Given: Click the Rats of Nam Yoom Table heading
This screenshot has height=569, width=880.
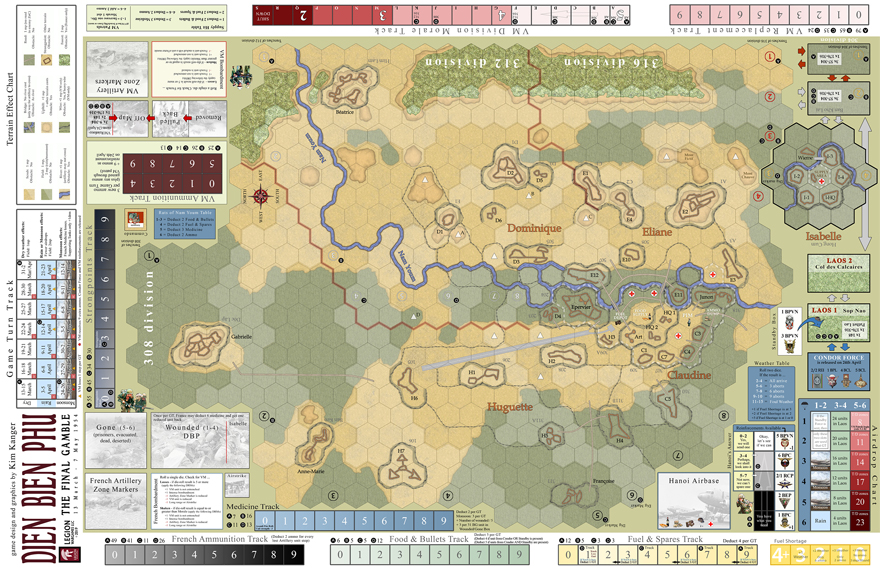Looking at the screenshot, I should coord(185,213).
